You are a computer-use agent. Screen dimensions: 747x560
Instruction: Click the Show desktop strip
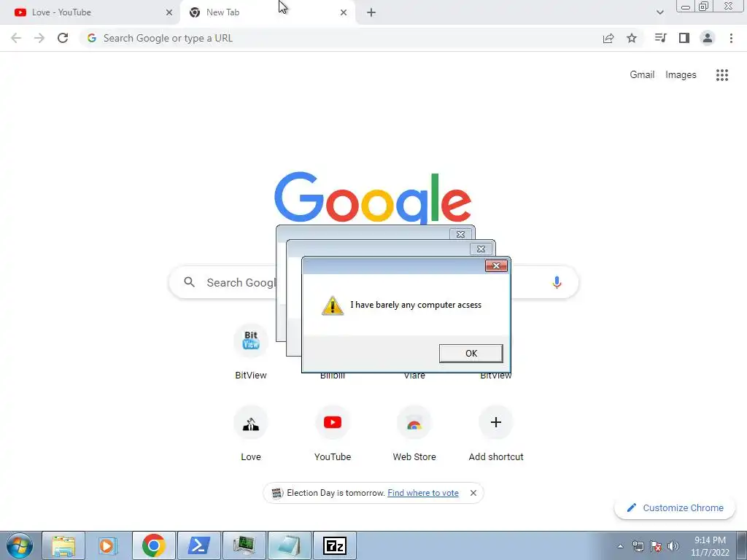tap(742, 545)
